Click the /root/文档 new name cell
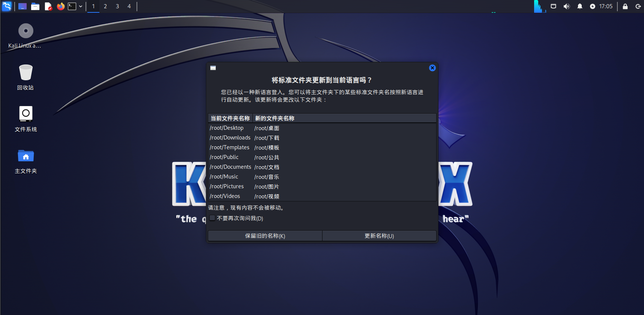The image size is (644, 315). click(267, 167)
